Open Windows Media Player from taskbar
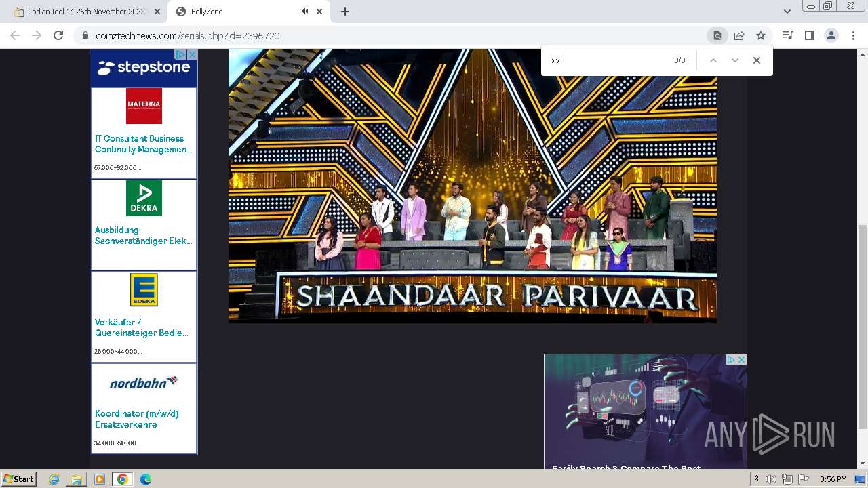868x488 pixels. tap(100, 479)
